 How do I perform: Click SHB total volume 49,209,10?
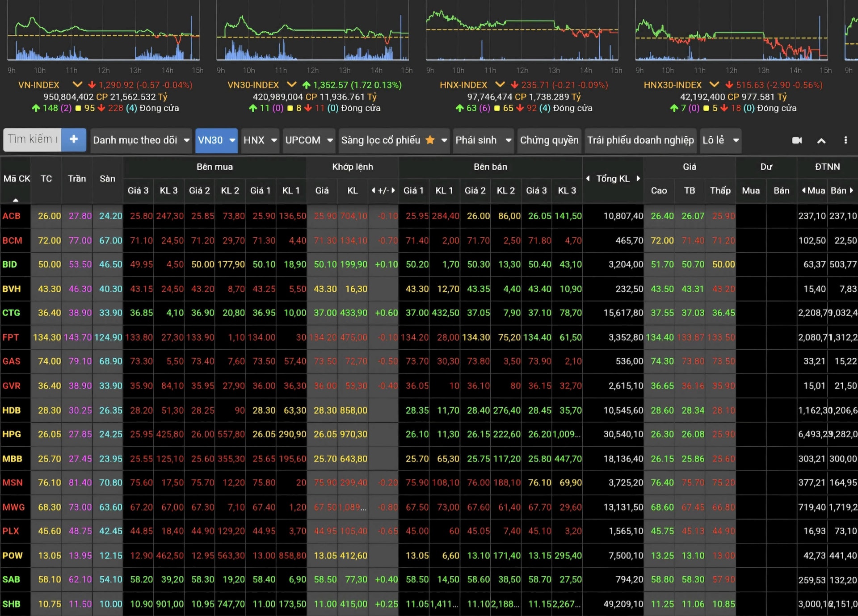click(623, 604)
